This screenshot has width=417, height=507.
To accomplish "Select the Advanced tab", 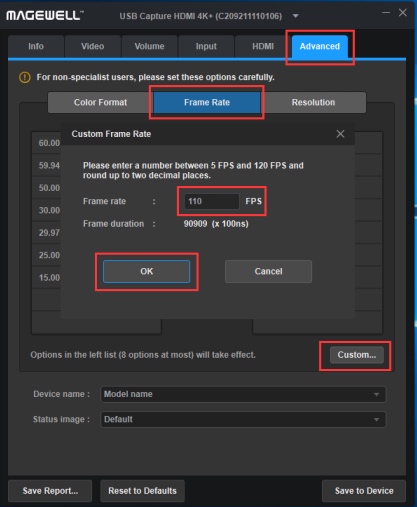I will (x=320, y=46).
